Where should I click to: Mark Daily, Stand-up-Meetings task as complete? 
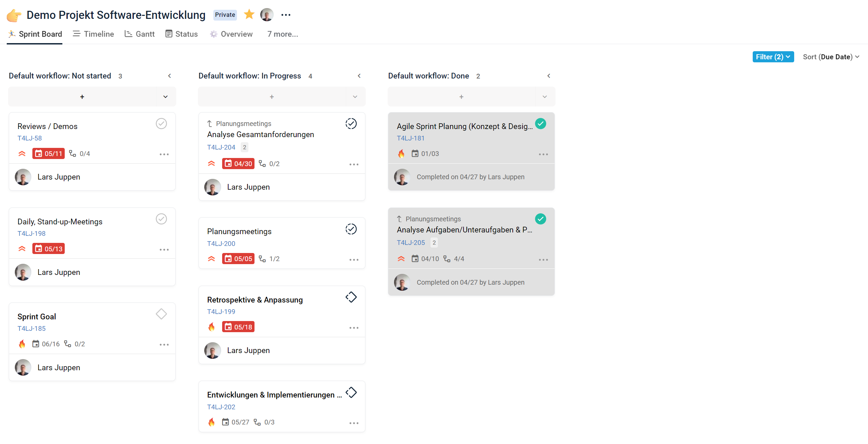click(161, 219)
